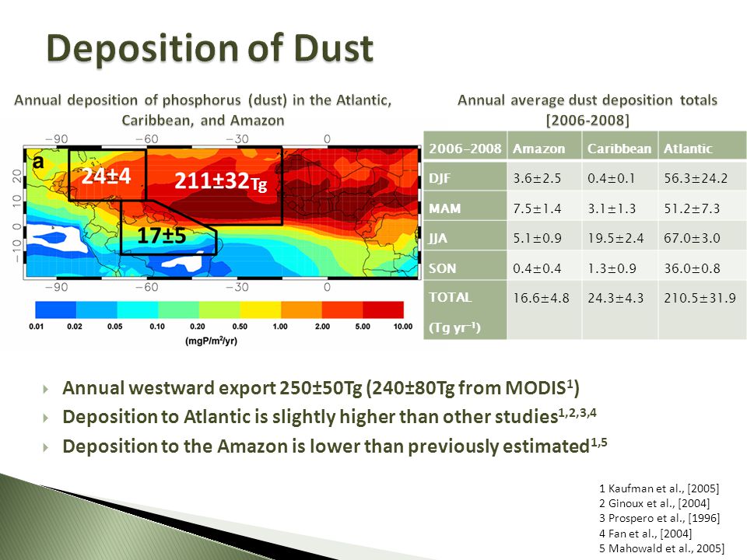Click the 211±32Tg label on the map
The height and width of the screenshot is (560, 747).
[220, 181]
